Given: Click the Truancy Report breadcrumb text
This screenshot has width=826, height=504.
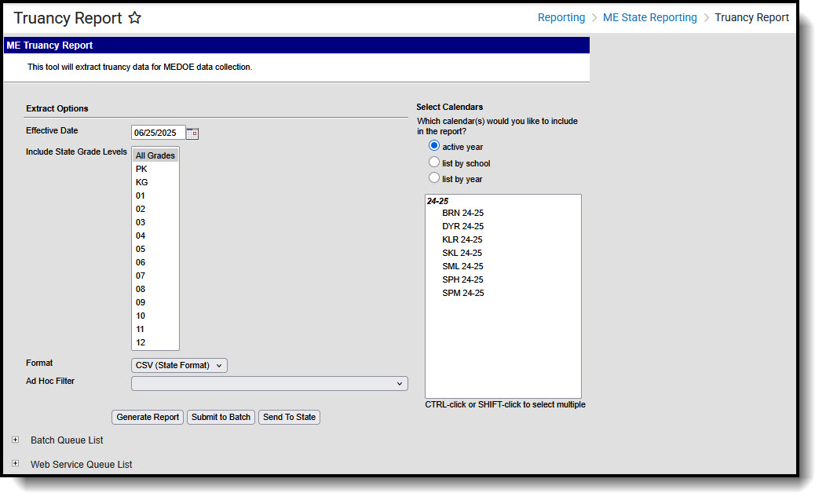Looking at the screenshot, I should tap(751, 17).
